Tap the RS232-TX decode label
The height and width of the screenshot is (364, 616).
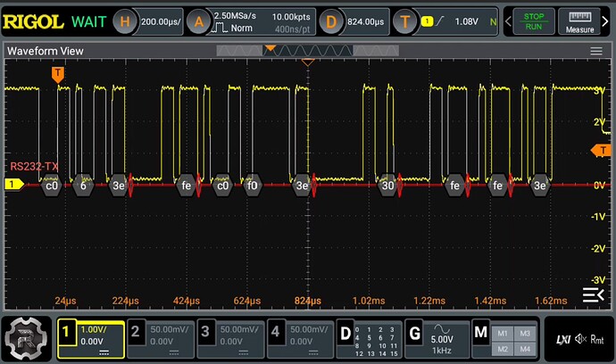click(34, 167)
